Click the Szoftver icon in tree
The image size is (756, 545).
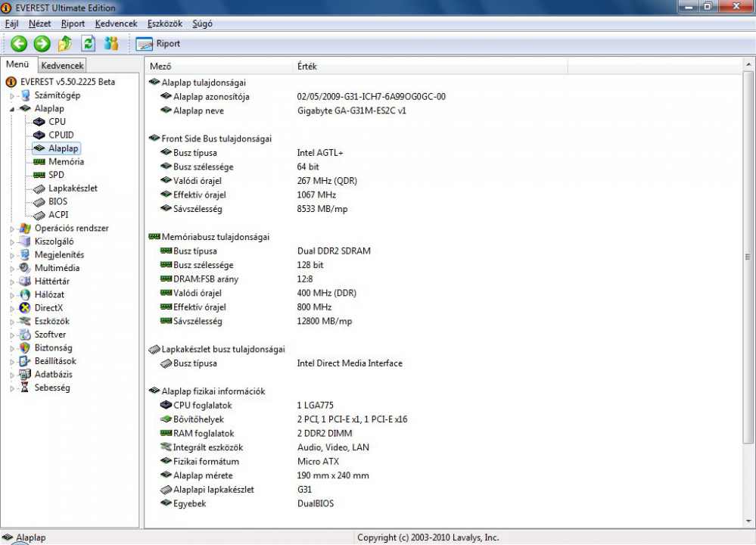25,335
